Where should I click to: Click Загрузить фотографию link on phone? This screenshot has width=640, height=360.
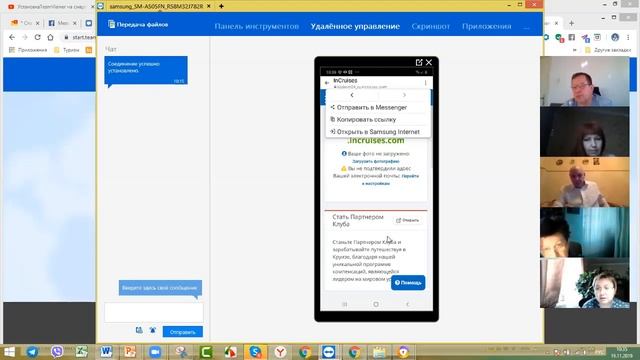[x=376, y=161]
